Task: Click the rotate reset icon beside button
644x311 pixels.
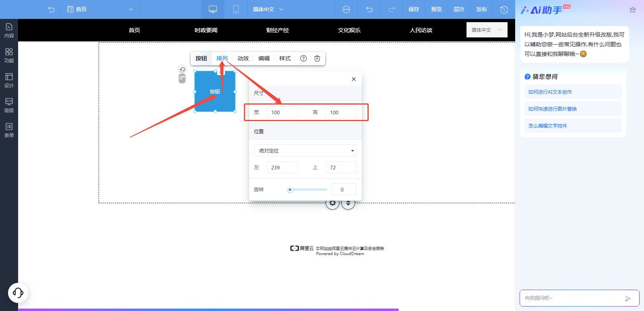Action: click(x=182, y=69)
